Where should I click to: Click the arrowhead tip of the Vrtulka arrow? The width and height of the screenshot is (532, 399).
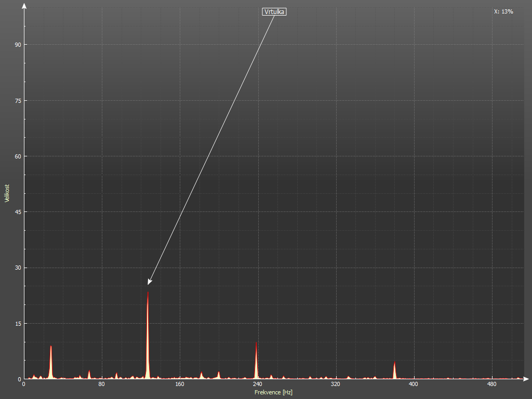click(x=149, y=284)
